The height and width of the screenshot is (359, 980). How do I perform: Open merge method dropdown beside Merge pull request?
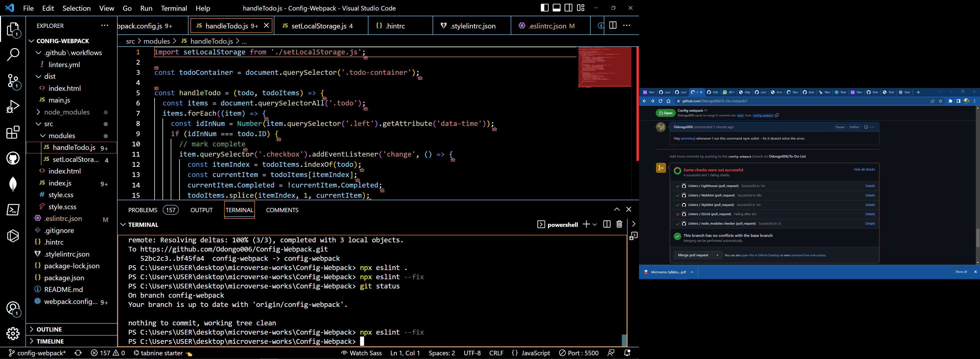(x=717, y=255)
